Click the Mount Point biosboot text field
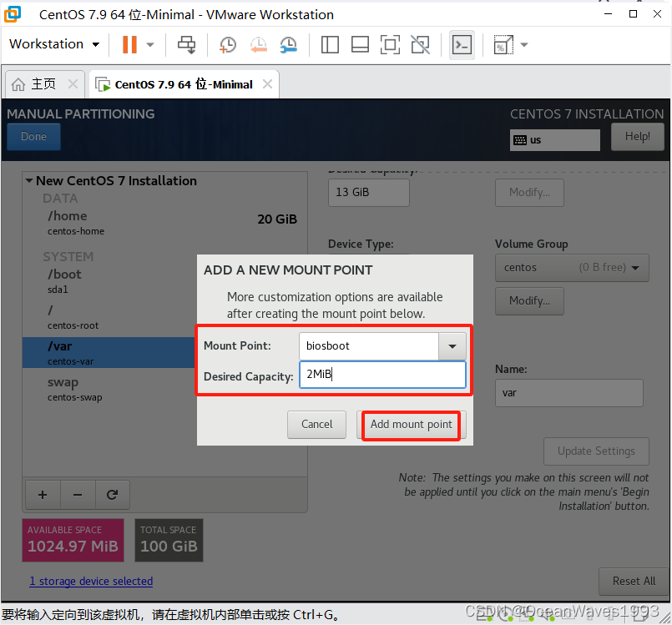The image size is (672, 625). point(369,346)
